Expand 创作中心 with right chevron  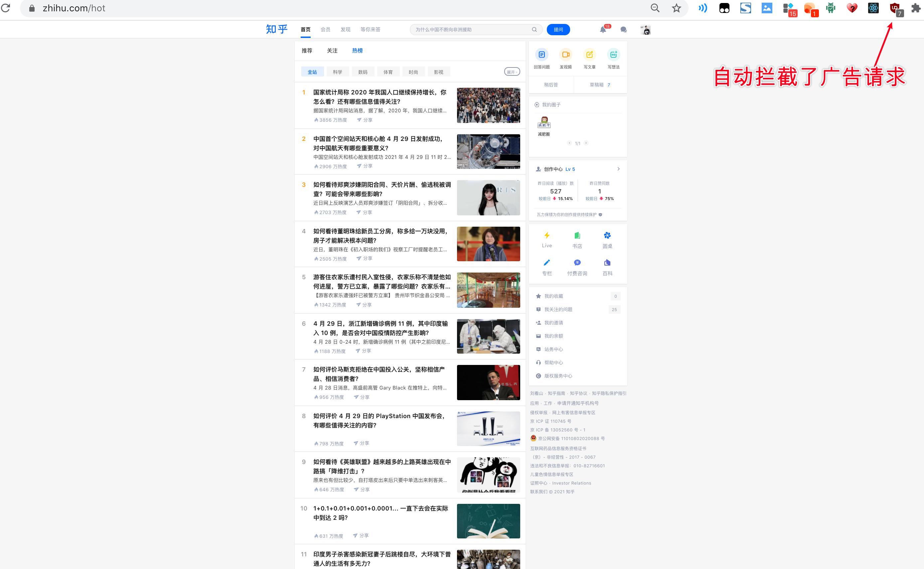coord(619,169)
